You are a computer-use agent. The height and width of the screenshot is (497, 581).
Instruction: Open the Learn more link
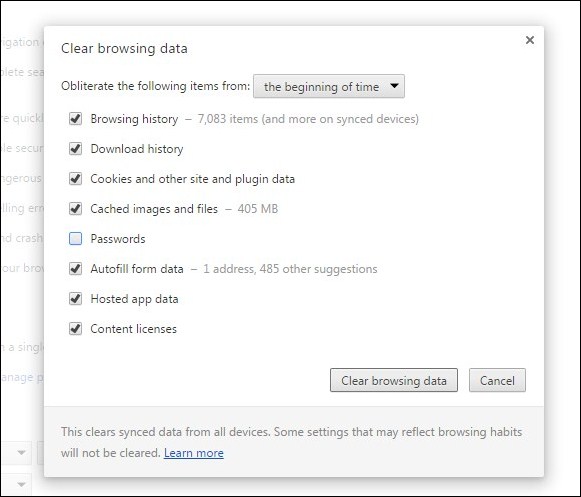click(194, 453)
